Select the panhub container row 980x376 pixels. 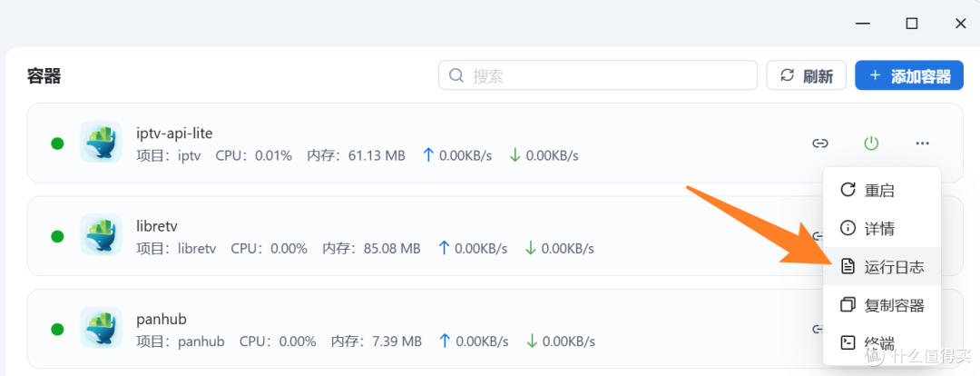[454, 329]
